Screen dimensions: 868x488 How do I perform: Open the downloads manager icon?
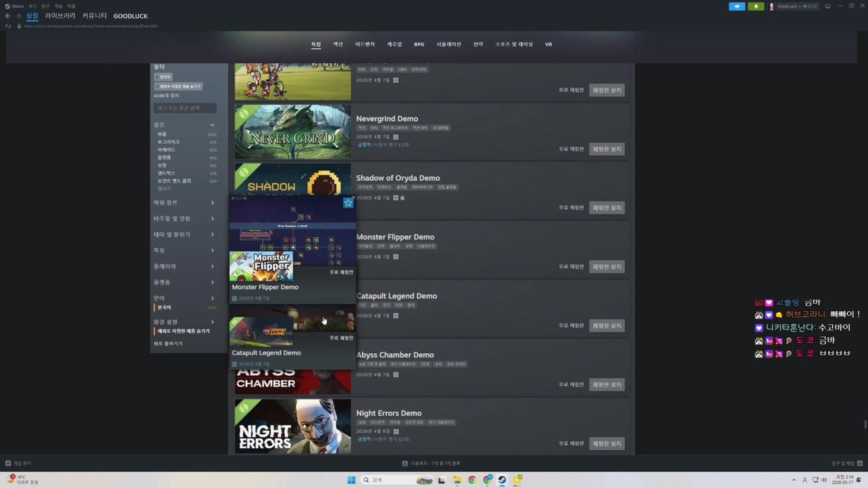click(405, 463)
